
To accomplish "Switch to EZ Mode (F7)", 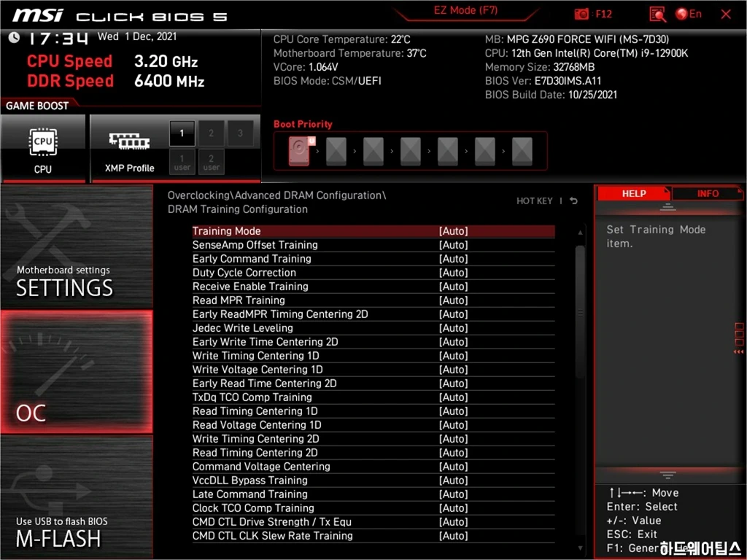I will [465, 11].
